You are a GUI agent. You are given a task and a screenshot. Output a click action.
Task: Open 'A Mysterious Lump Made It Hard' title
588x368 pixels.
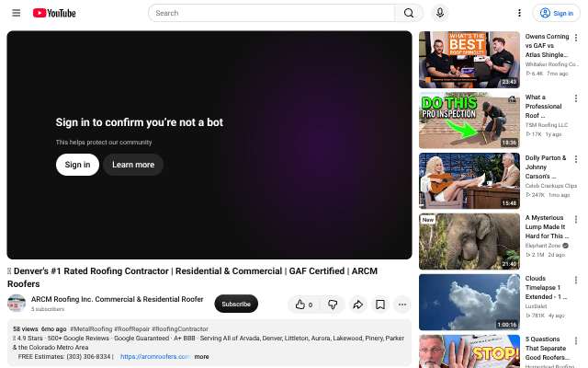[547, 227]
